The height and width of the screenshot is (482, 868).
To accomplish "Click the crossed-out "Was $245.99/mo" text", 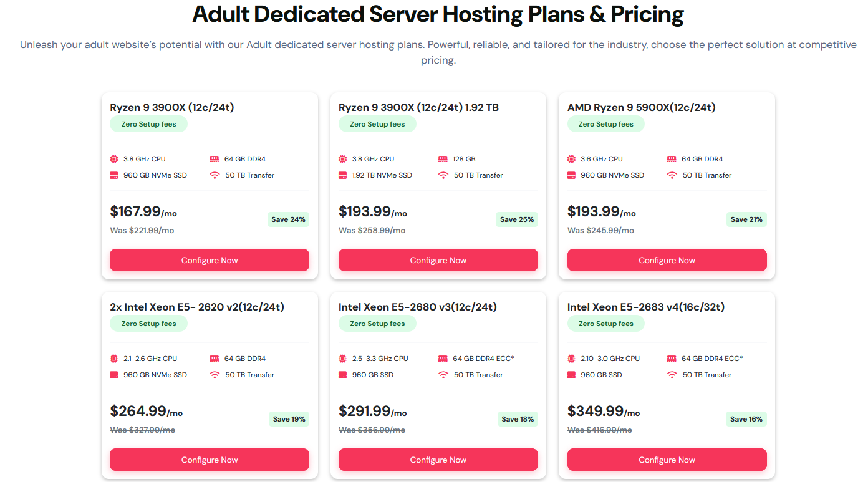I will 601,231.
